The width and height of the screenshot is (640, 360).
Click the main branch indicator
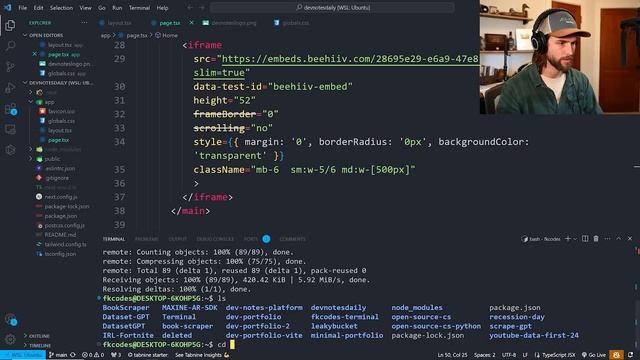pos(58,355)
